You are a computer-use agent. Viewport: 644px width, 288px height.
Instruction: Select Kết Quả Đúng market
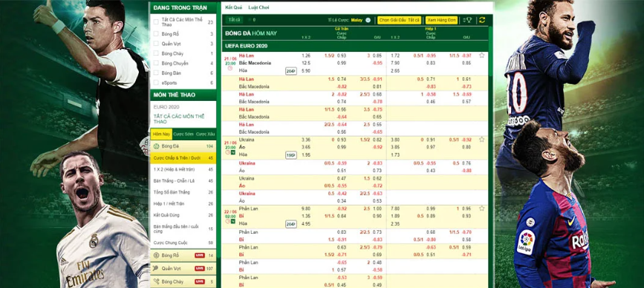point(183,215)
